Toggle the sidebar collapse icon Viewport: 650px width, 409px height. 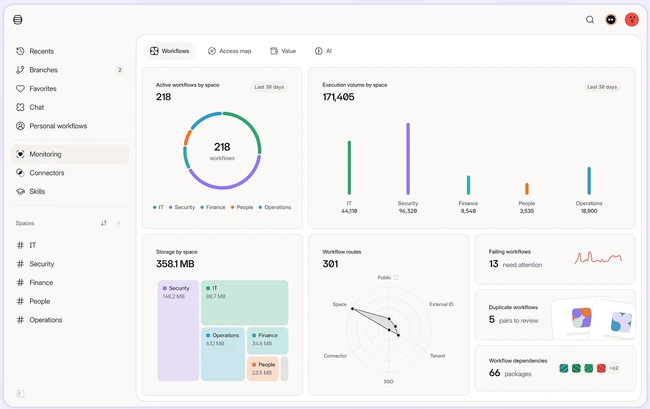click(x=20, y=394)
